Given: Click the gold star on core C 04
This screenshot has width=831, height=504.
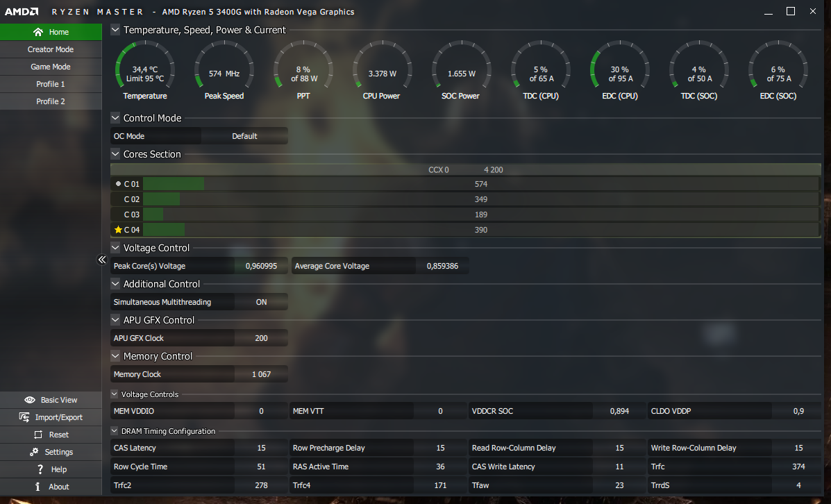Looking at the screenshot, I should pos(118,230).
